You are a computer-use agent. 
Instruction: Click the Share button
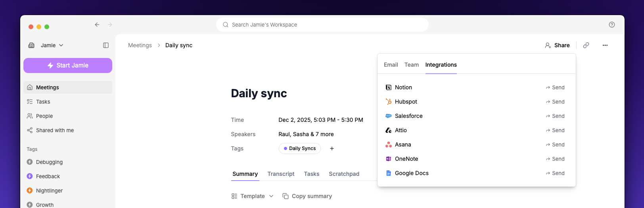557,45
